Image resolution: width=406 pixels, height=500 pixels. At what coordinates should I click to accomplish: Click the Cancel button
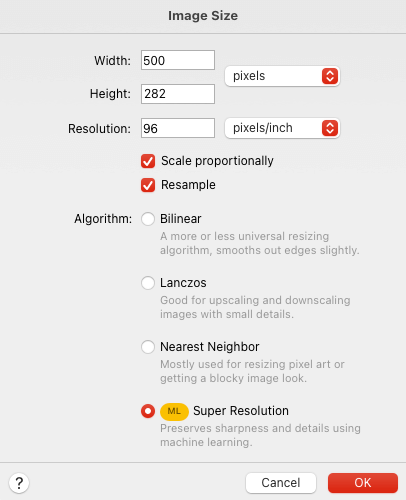pyautogui.click(x=281, y=483)
